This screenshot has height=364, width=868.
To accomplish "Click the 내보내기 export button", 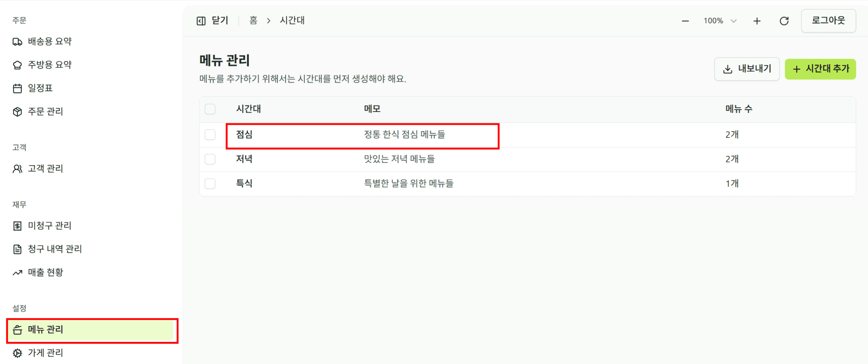I will click(746, 69).
